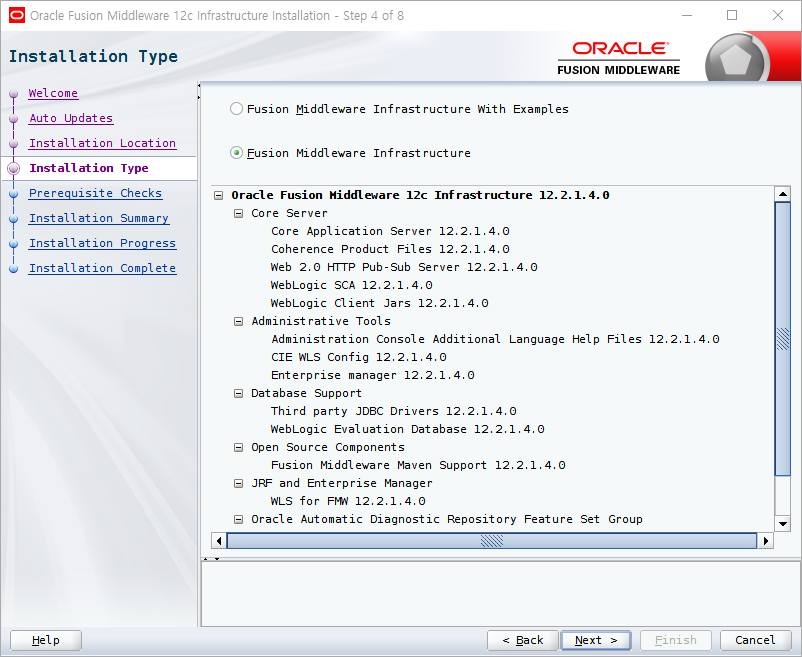
Task: Minimize the installer window
Action: pyautogui.click(x=687, y=15)
